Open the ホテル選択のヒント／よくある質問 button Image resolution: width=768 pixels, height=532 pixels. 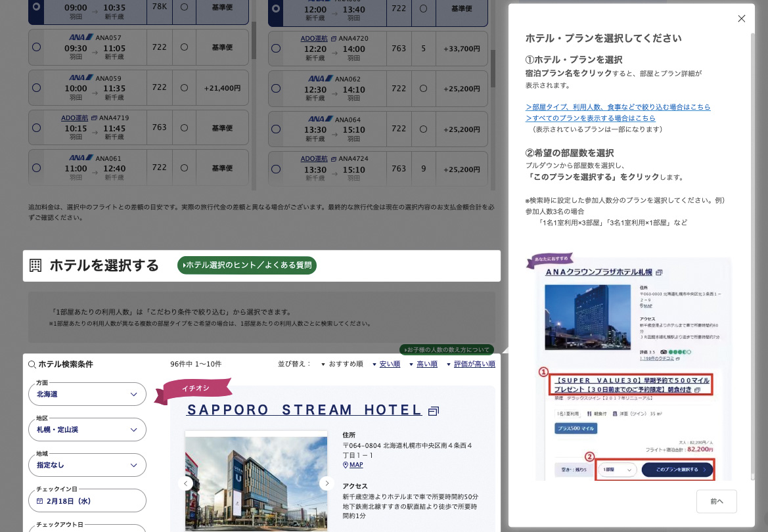[247, 266]
